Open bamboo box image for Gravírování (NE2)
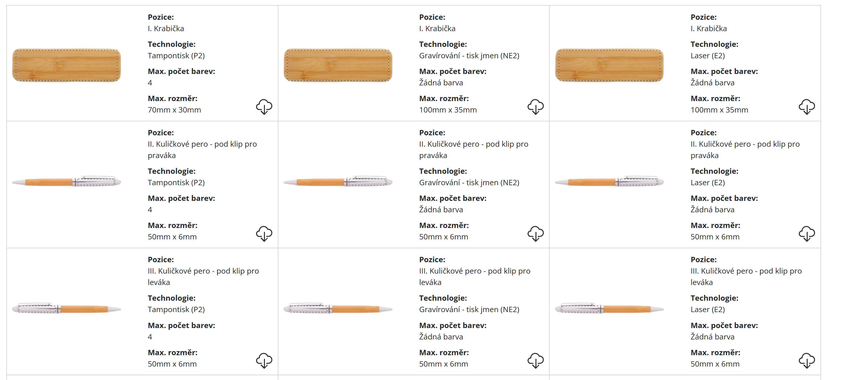 coord(338,65)
